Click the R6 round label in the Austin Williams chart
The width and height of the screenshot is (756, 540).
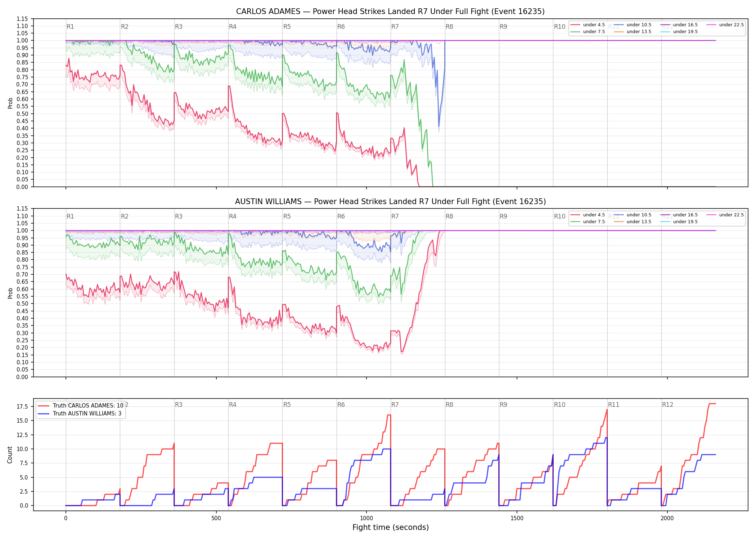[x=341, y=216]
